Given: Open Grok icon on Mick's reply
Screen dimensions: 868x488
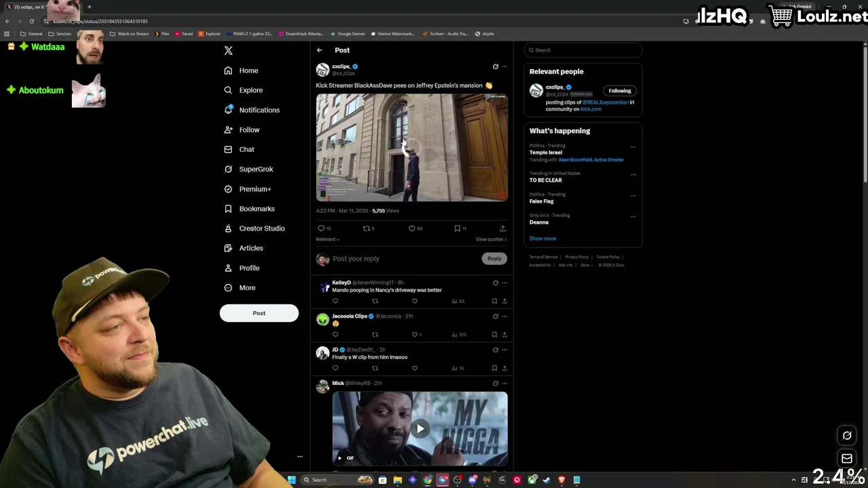Looking at the screenshot, I should click(496, 384).
